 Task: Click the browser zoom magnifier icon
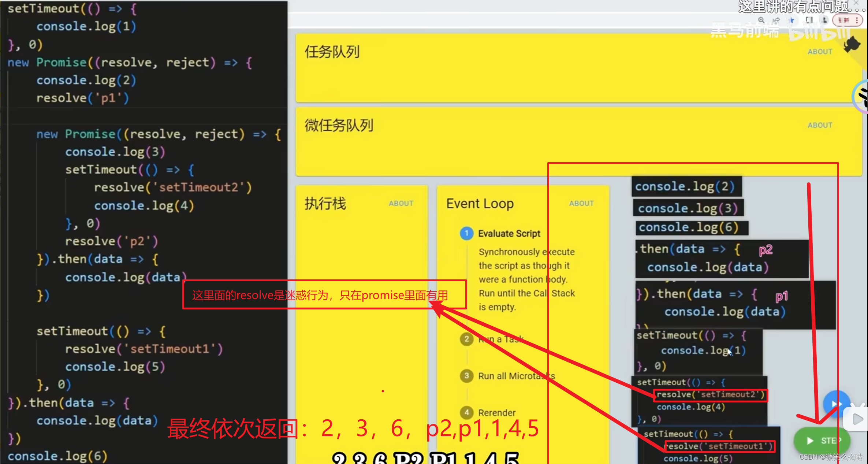(x=761, y=20)
